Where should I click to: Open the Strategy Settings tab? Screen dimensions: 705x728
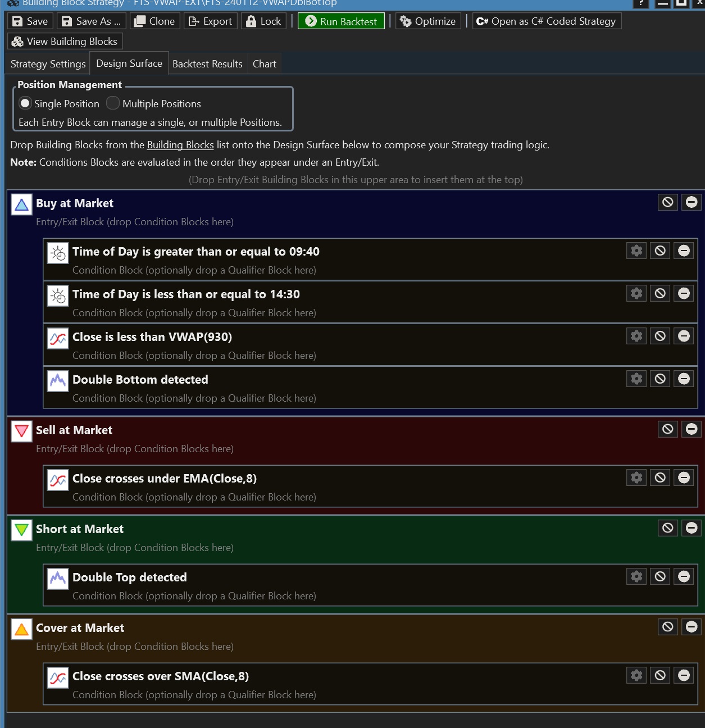(48, 64)
